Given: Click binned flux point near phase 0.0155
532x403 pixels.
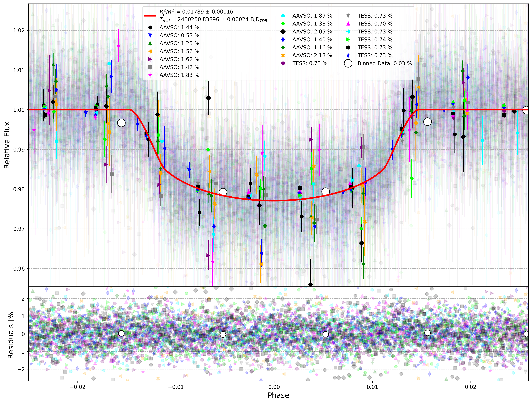Looking at the screenshot, I should coord(427,122).
